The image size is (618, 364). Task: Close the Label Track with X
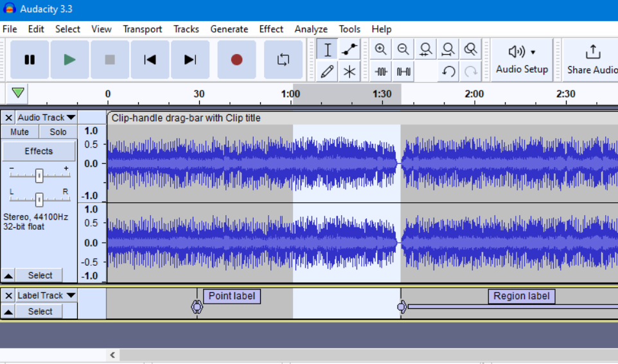click(8, 295)
